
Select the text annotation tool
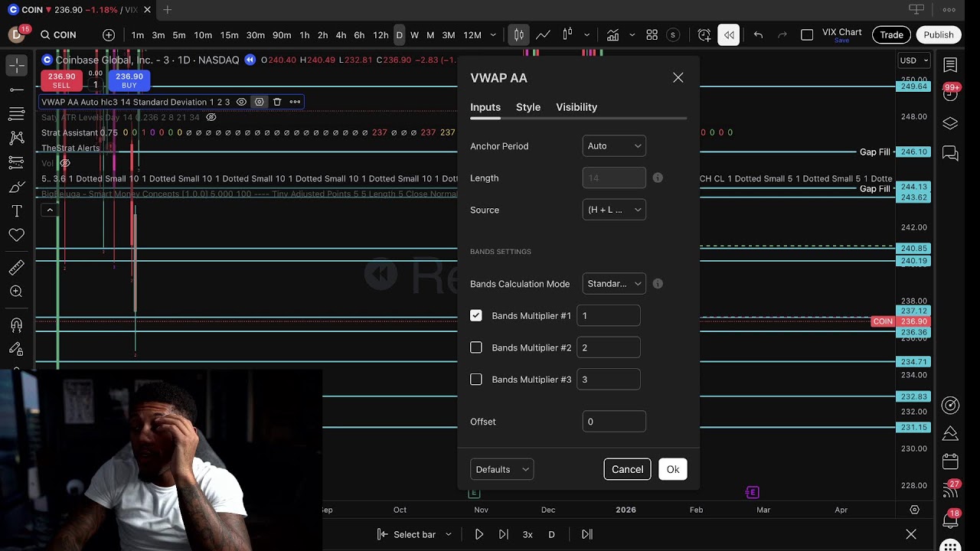coord(16,210)
